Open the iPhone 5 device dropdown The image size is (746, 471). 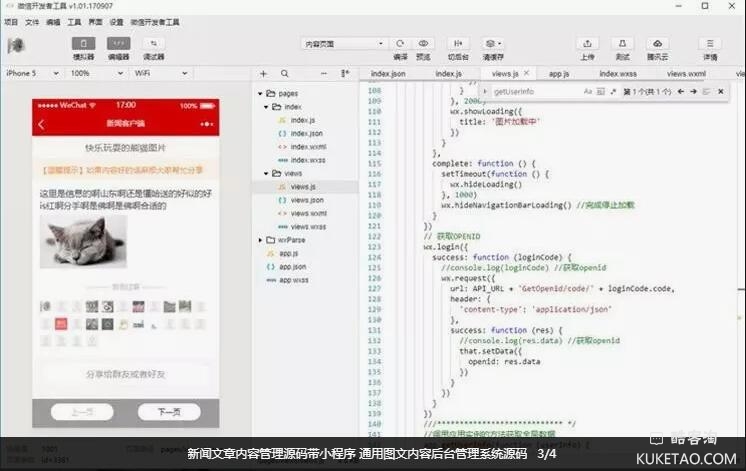[x=32, y=73]
